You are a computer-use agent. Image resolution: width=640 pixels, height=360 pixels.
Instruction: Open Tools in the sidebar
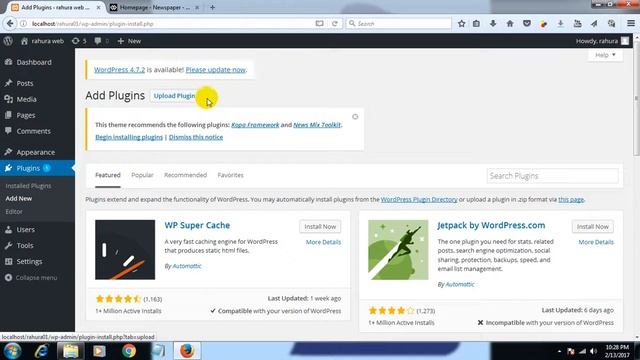pyautogui.click(x=24, y=246)
